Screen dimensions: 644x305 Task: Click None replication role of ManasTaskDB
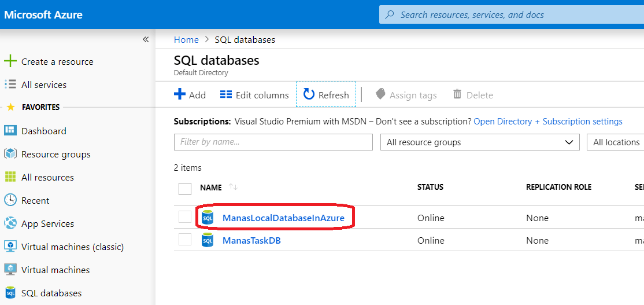[x=537, y=240]
